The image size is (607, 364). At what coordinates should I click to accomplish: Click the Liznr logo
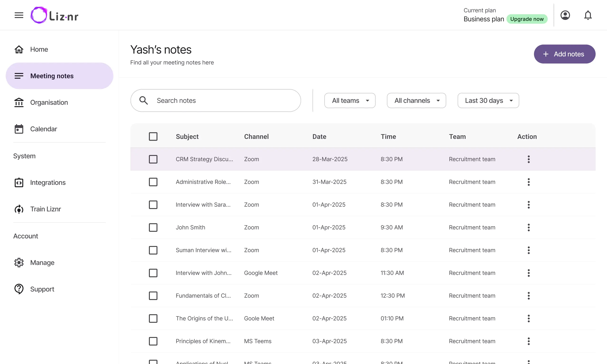(x=55, y=15)
